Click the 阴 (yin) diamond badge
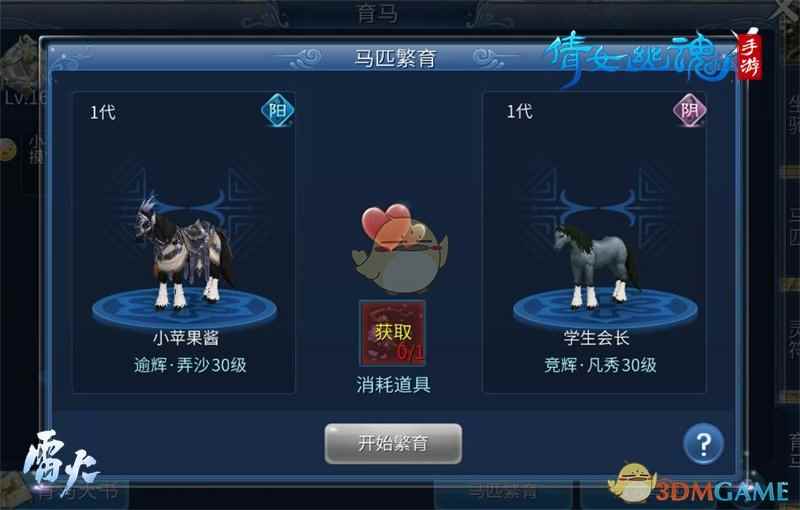This screenshot has height=510, width=800. click(x=689, y=110)
